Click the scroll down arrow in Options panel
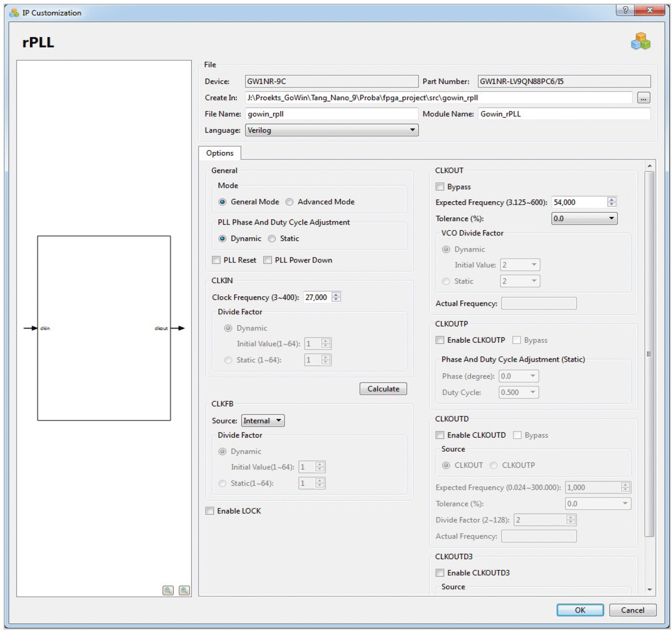 (x=649, y=589)
